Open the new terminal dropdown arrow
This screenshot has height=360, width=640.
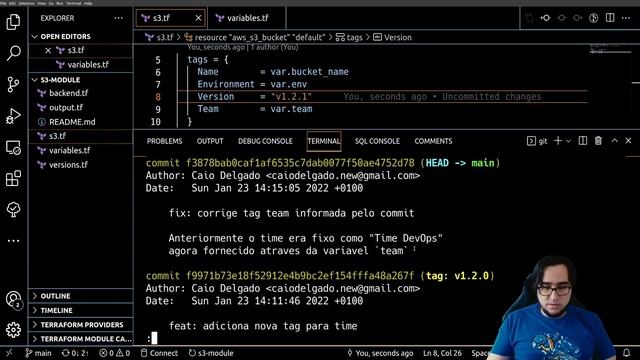click(568, 141)
